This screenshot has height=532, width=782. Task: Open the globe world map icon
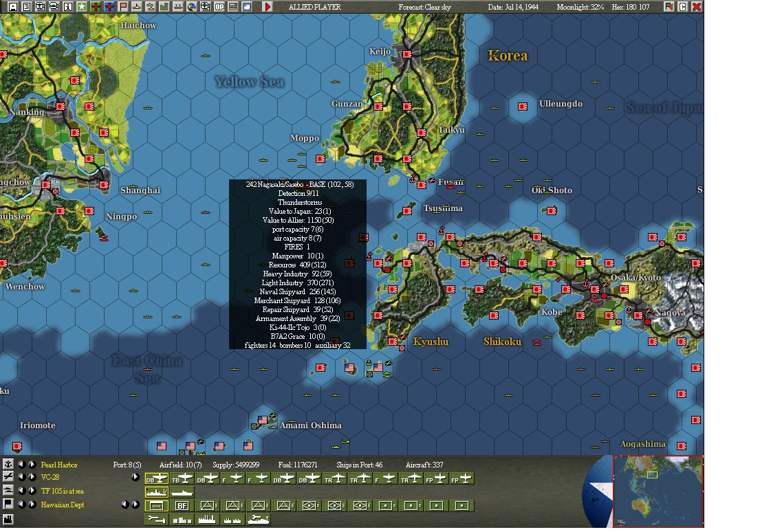pyautogui.click(x=191, y=6)
